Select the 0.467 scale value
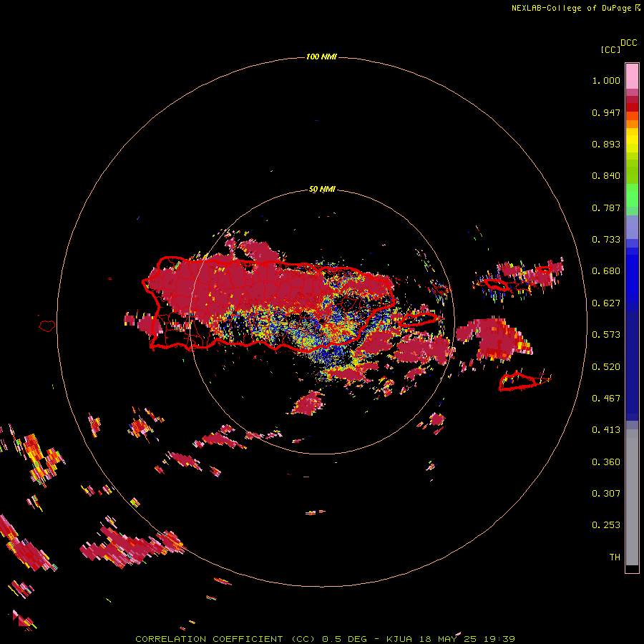 (606, 399)
